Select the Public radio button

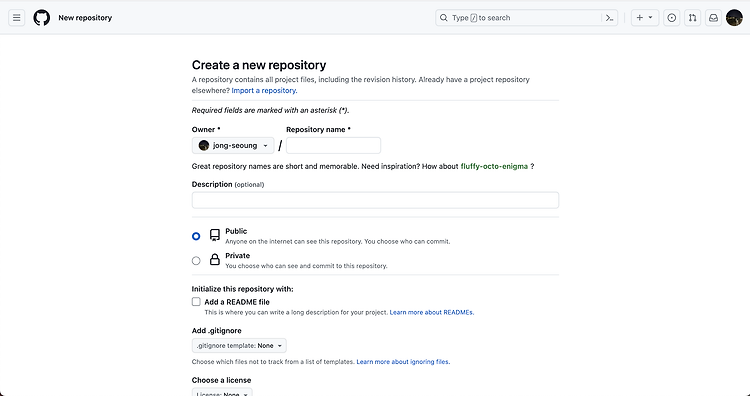pyautogui.click(x=196, y=236)
